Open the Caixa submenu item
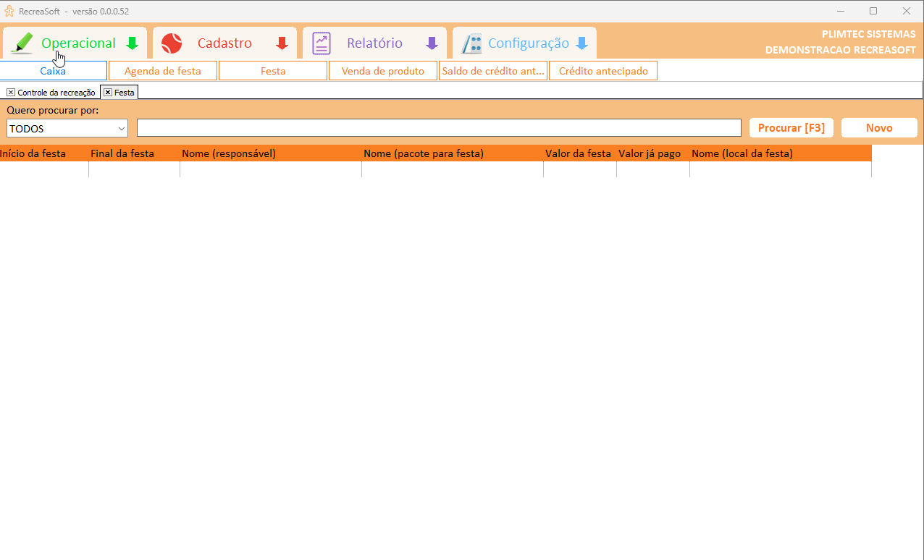 (53, 71)
